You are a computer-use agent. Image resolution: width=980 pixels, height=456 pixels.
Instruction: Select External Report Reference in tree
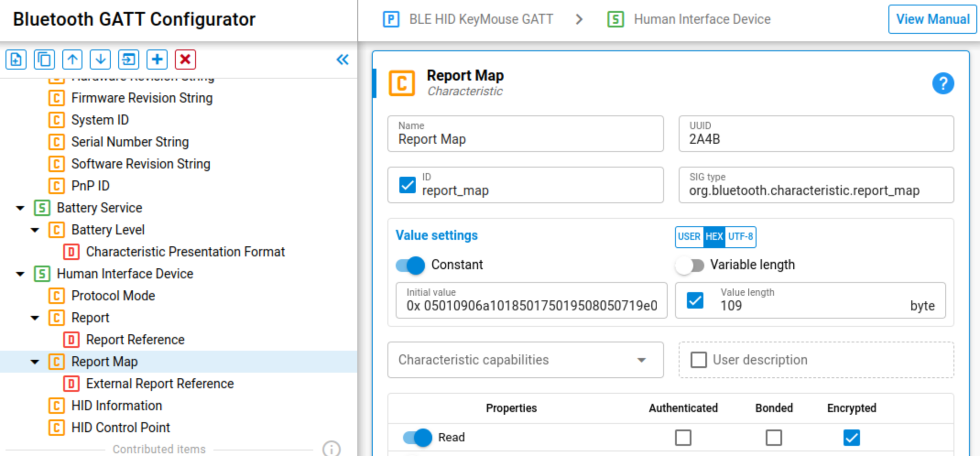pyautogui.click(x=160, y=384)
